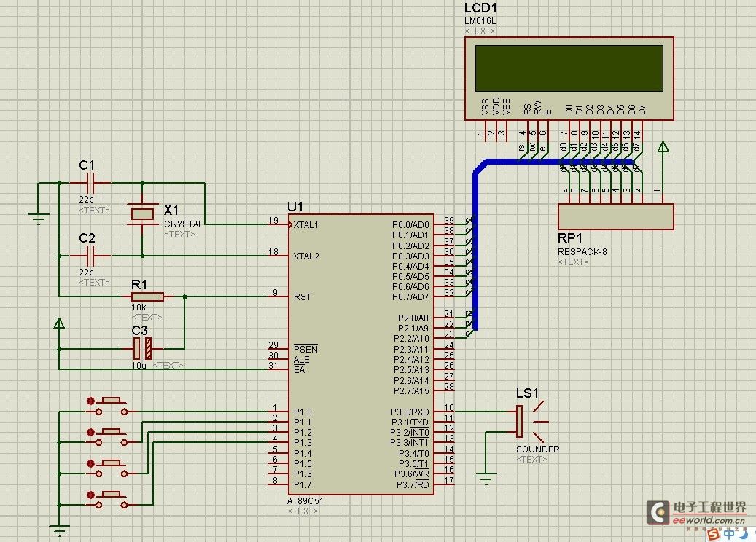Image resolution: width=756 pixels, height=542 pixels.
Task: Click the PSEN pin label
Action: [x=305, y=349]
